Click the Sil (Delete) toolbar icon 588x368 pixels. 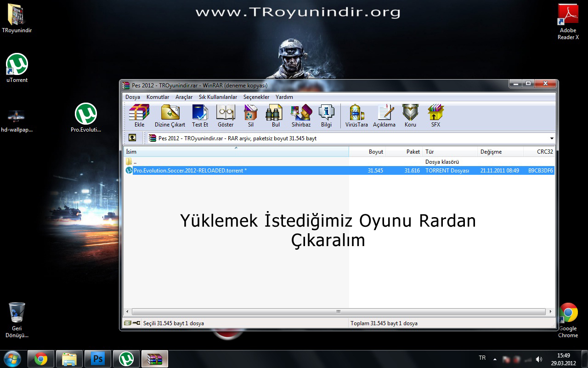click(251, 116)
